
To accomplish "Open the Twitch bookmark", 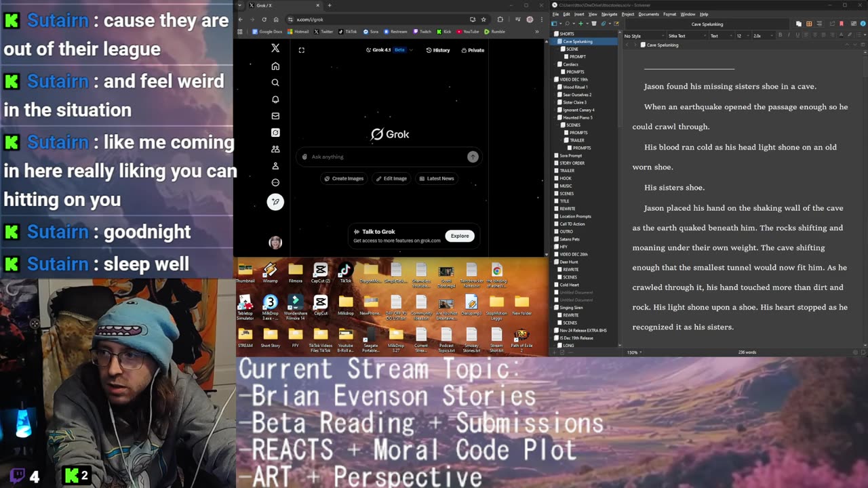I will pyautogui.click(x=422, y=31).
